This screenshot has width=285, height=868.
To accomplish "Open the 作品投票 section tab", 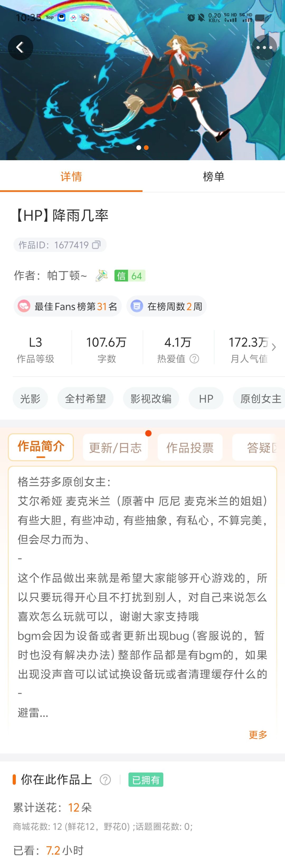I will pyautogui.click(x=190, y=447).
